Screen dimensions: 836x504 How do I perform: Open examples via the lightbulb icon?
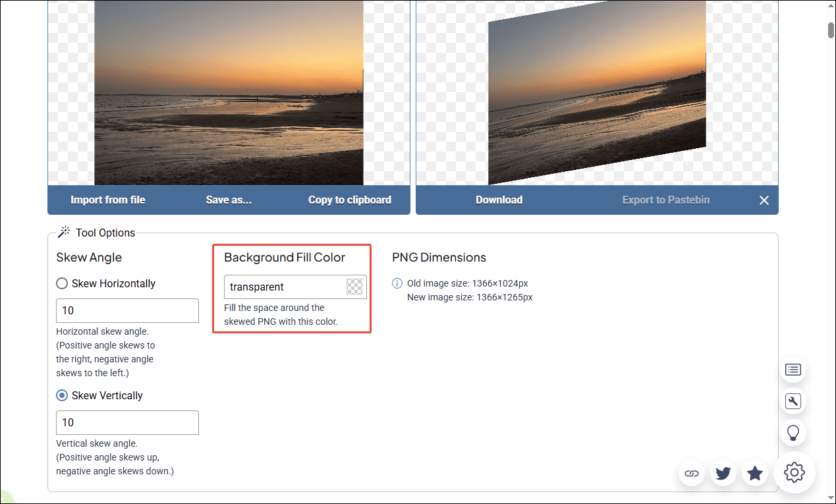click(793, 432)
